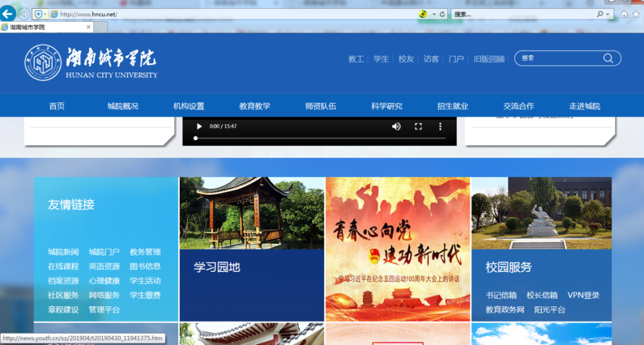Open the video's three-dot options menu
The height and width of the screenshot is (345, 644).
point(440,126)
